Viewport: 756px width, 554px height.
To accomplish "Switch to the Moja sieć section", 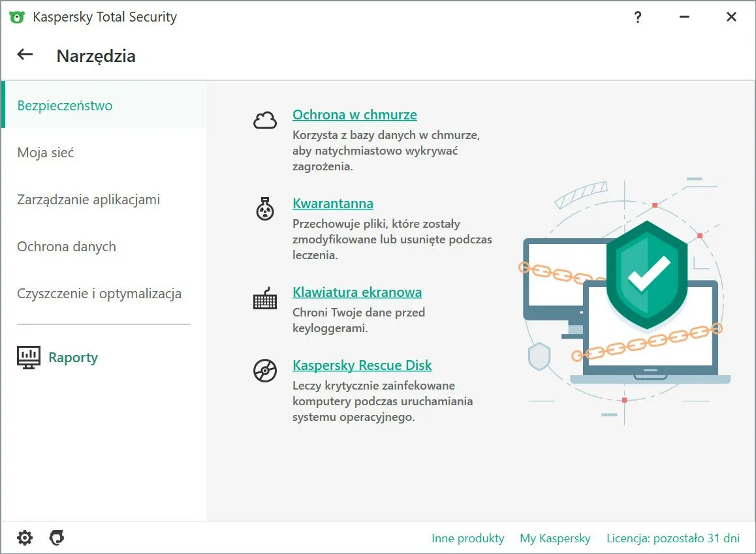I will tap(104, 153).
